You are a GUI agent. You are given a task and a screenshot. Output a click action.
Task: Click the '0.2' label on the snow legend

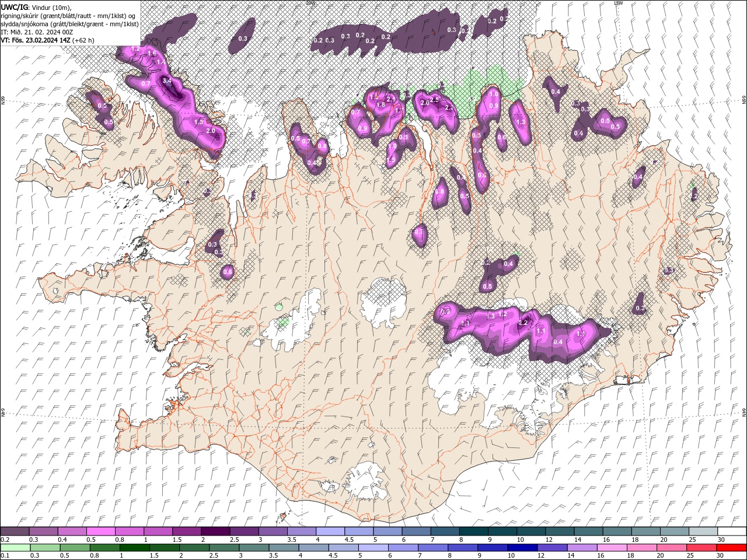click(5, 540)
